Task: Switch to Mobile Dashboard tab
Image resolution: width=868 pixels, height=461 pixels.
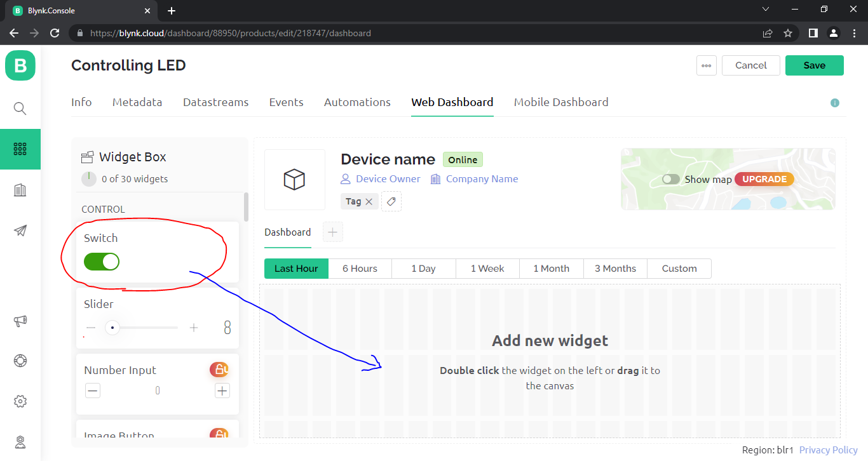Action: pos(561,102)
